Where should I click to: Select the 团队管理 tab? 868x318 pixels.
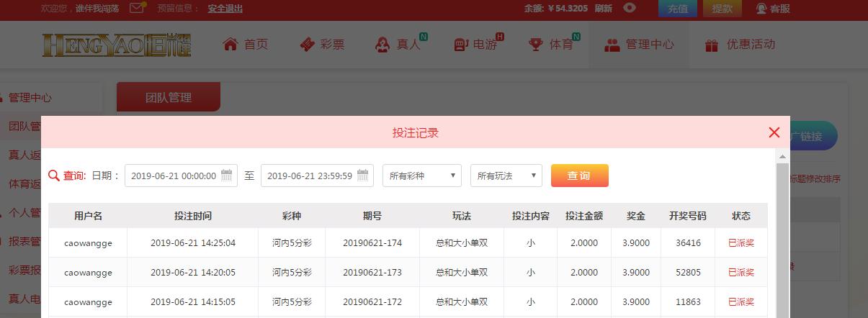pyautogui.click(x=169, y=97)
